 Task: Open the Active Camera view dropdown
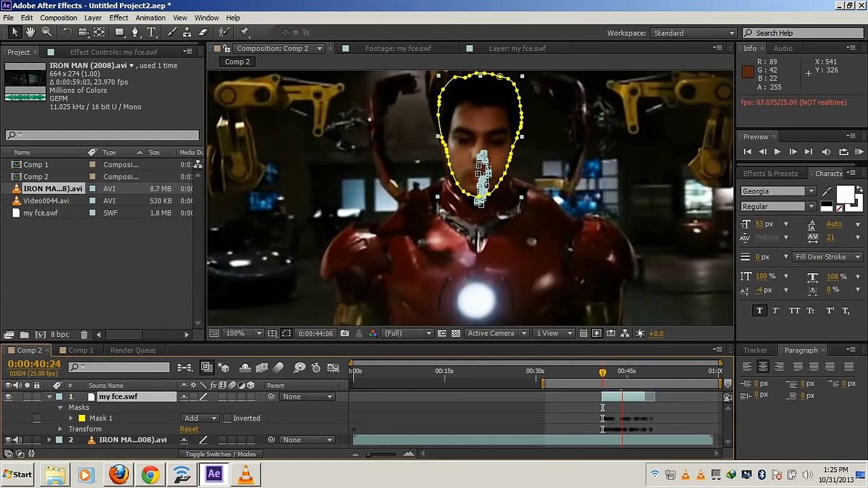pos(497,333)
